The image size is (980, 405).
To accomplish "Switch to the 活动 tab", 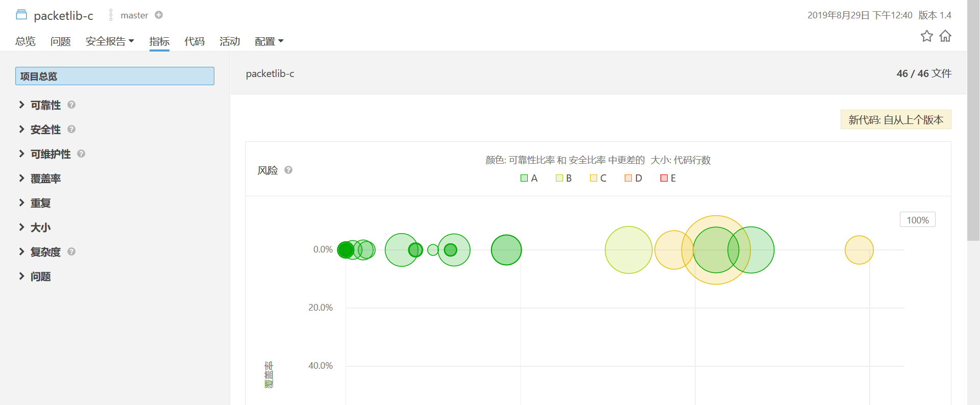I will click(x=230, y=41).
